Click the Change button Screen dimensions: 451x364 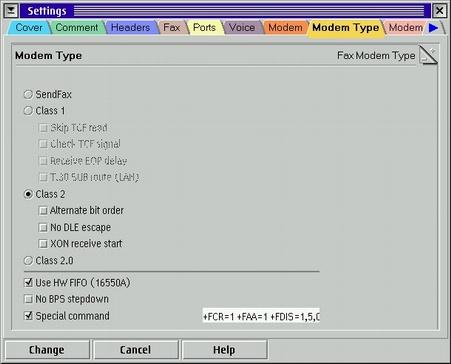point(47,350)
